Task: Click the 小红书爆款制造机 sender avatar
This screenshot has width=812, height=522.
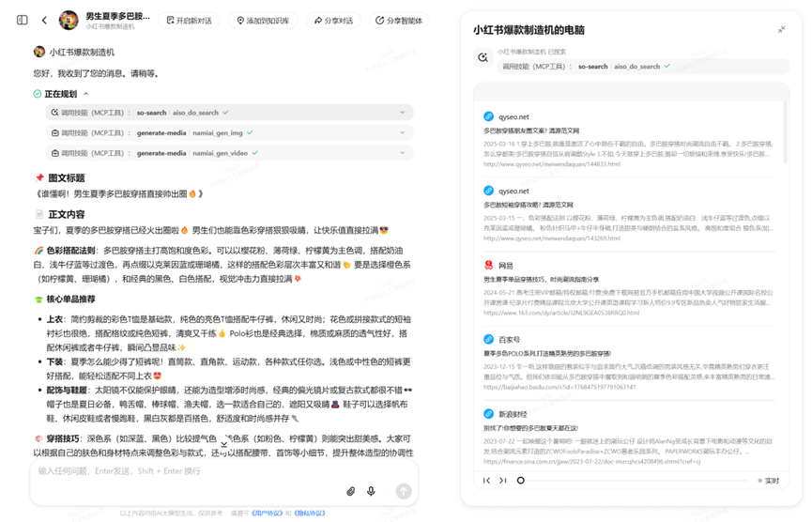Action: click(38, 52)
